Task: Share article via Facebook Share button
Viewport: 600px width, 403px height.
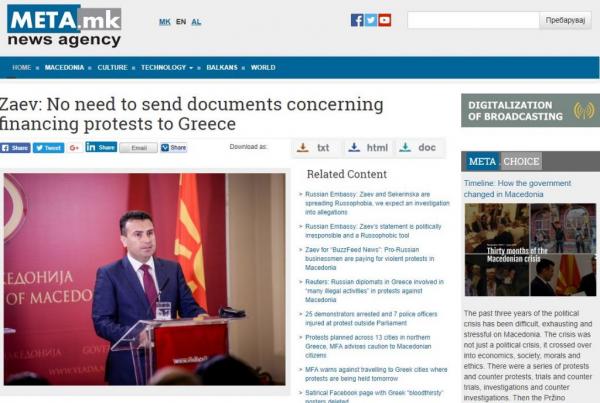Action: [15, 148]
